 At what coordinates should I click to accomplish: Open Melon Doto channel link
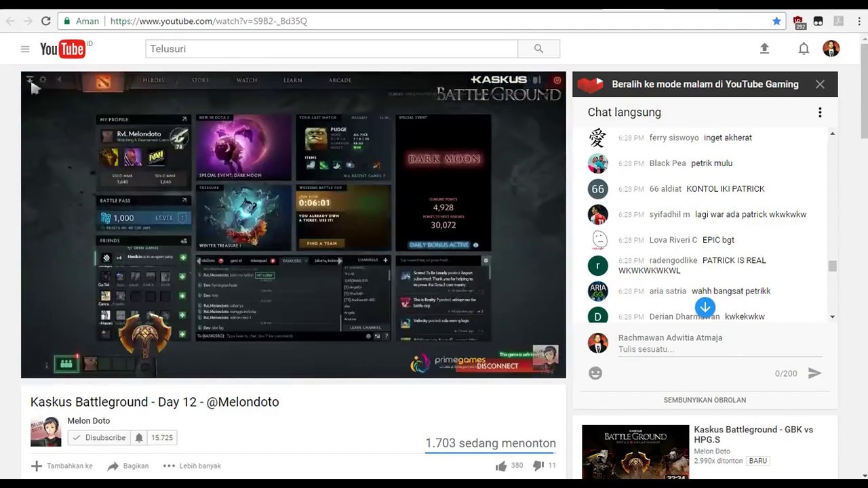[x=88, y=421]
